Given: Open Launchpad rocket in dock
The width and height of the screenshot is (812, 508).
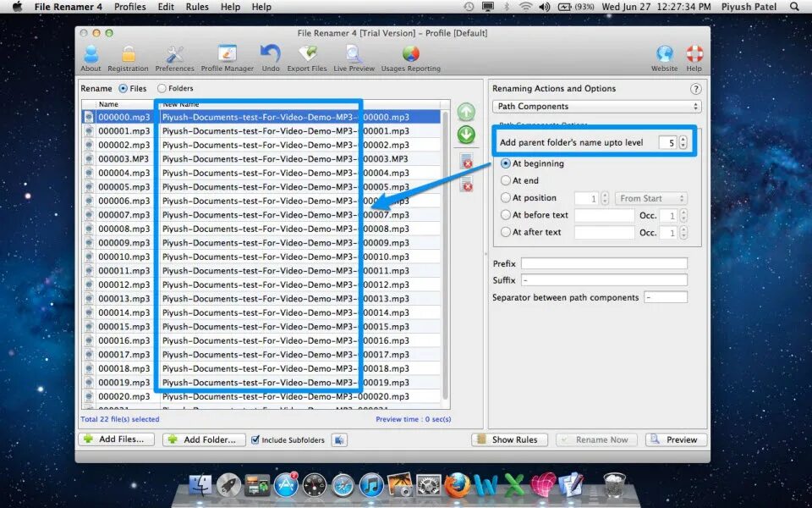Looking at the screenshot, I should pos(228,486).
